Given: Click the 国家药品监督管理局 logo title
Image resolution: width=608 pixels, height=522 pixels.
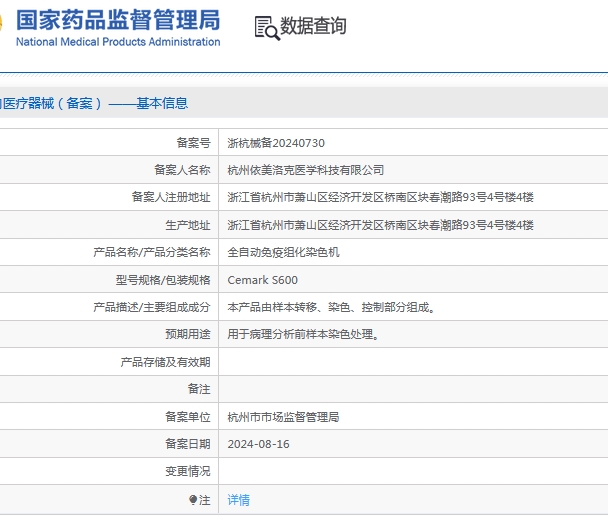Looking at the screenshot, I should coord(118,20).
